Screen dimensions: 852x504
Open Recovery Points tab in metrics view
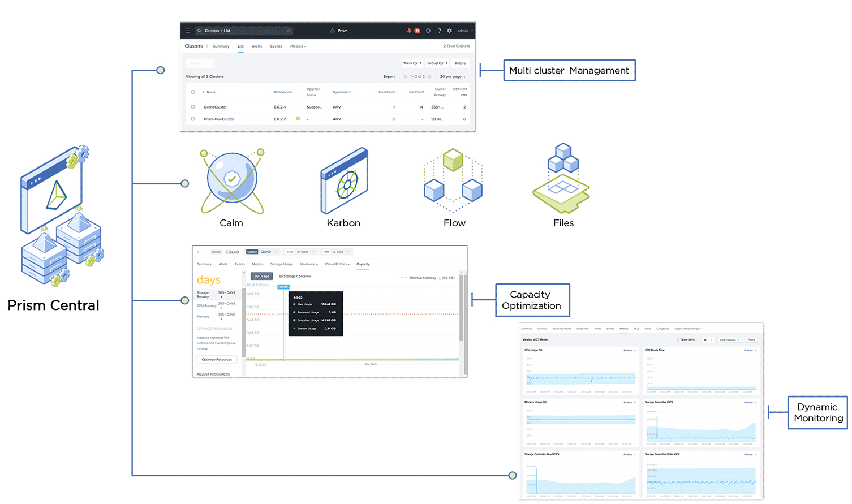562,329
